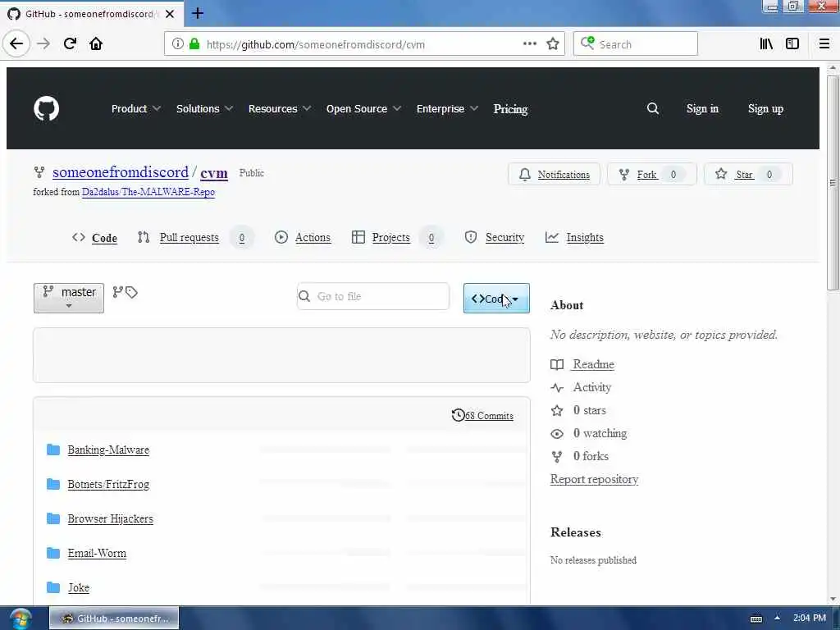
Task: Click the browser back arrow
Action: (x=16, y=43)
